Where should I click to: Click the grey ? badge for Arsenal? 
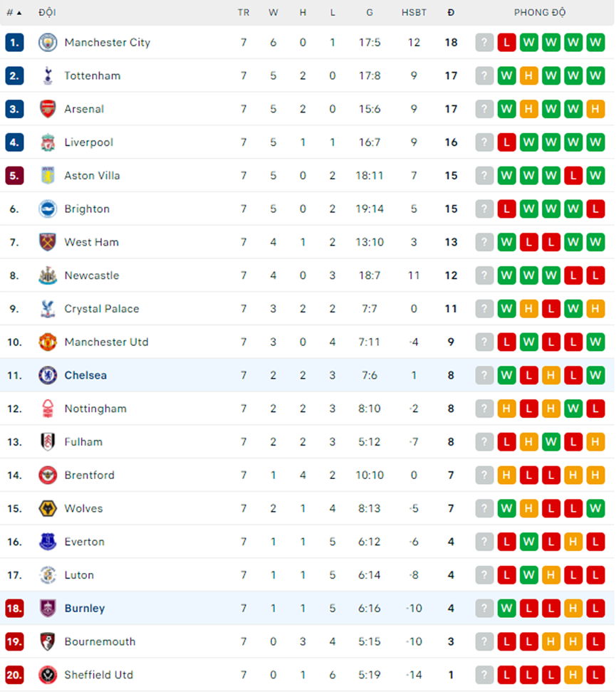484,109
